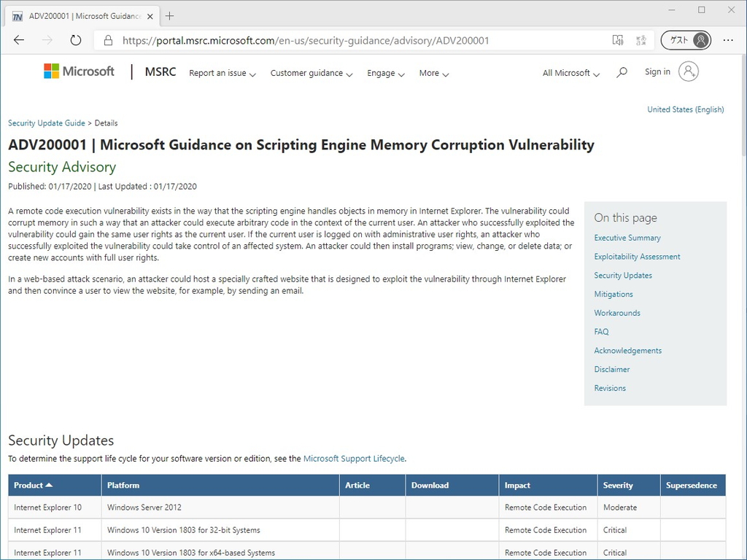Click the read aloud icon

pos(618,40)
